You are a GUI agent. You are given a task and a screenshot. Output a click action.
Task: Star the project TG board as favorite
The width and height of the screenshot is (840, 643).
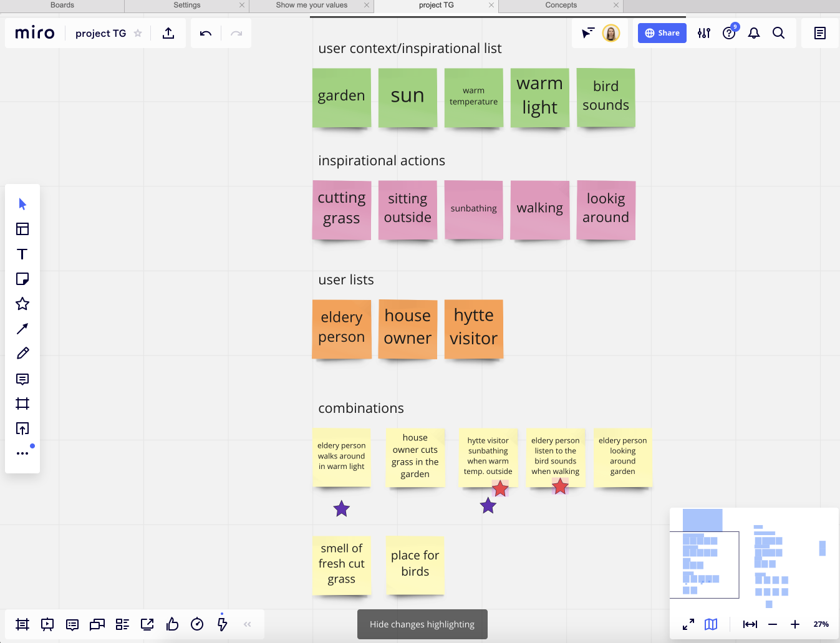pyautogui.click(x=138, y=33)
